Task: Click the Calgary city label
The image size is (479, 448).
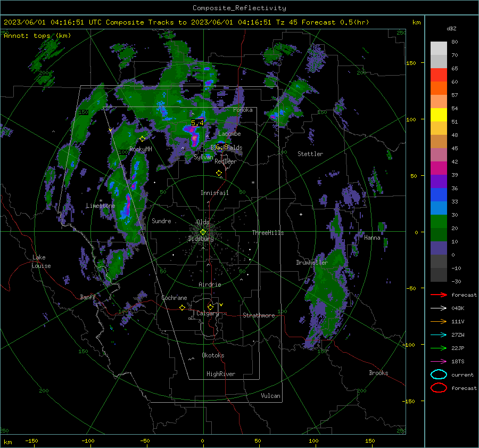Action: pyautogui.click(x=208, y=313)
